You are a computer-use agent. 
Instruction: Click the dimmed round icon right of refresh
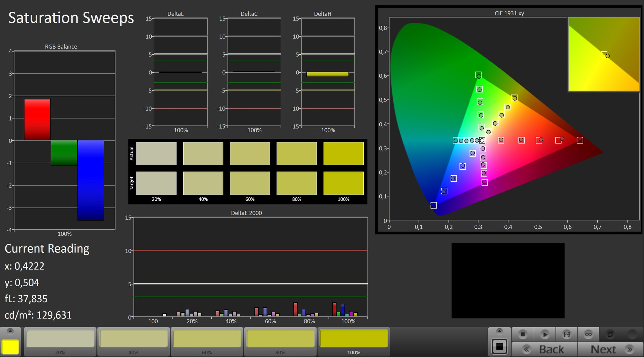[x=632, y=334]
